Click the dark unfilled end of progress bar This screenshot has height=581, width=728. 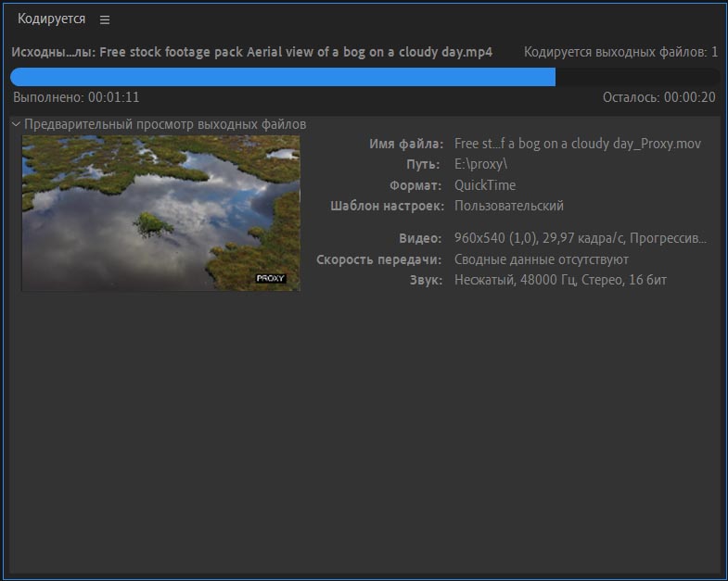pyautogui.click(x=638, y=77)
